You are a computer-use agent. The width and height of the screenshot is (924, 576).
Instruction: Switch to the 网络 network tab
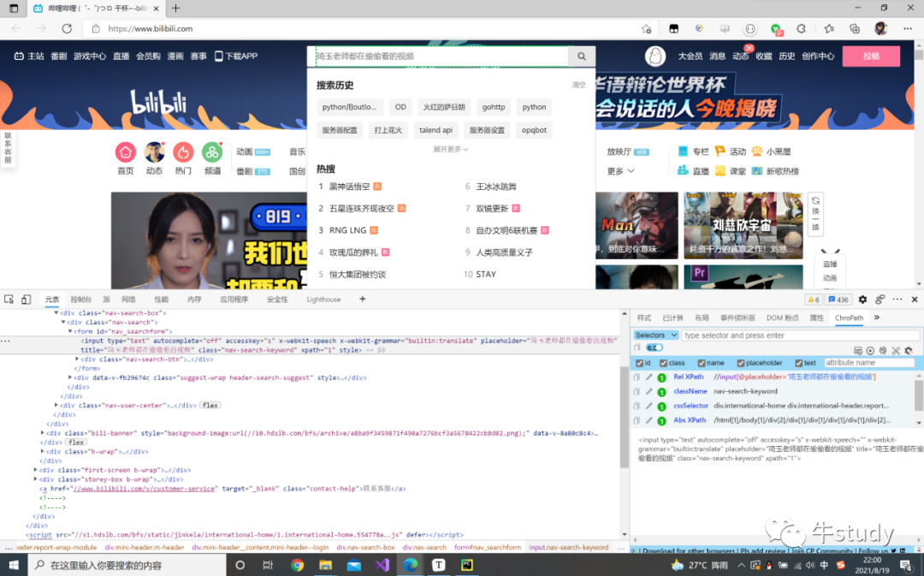click(x=128, y=300)
